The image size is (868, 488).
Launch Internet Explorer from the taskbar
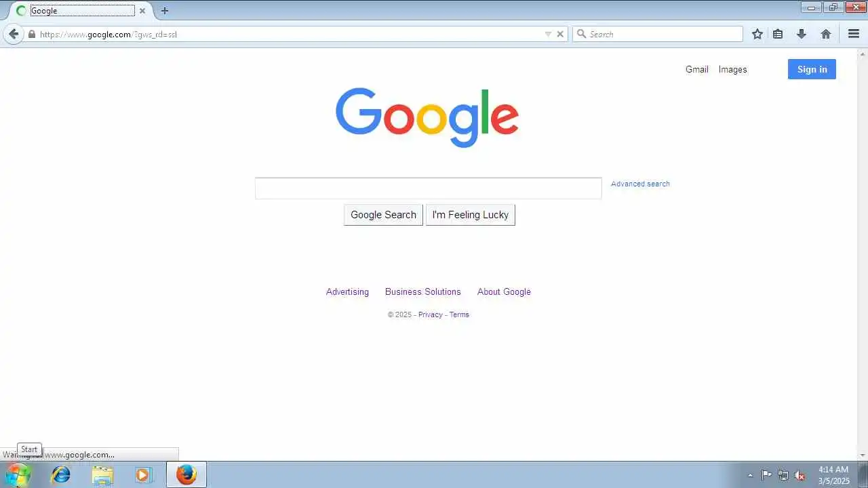pyautogui.click(x=61, y=474)
